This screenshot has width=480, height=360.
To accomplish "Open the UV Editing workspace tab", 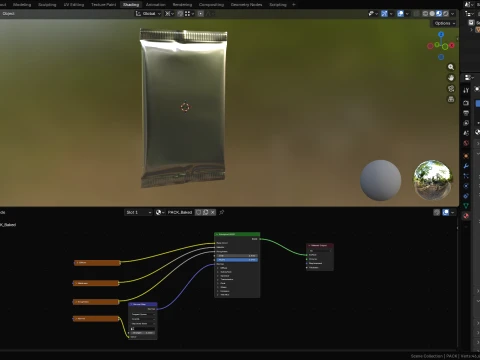I will click(x=74, y=5).
